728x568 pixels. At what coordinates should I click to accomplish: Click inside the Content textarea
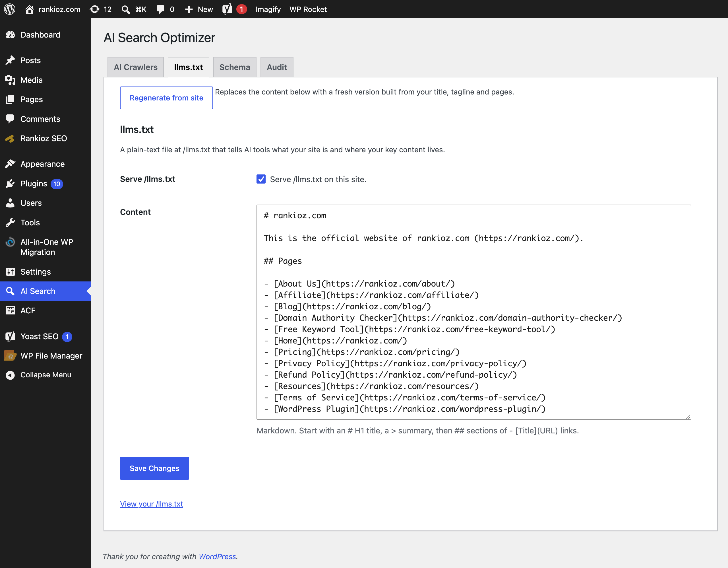474,312
